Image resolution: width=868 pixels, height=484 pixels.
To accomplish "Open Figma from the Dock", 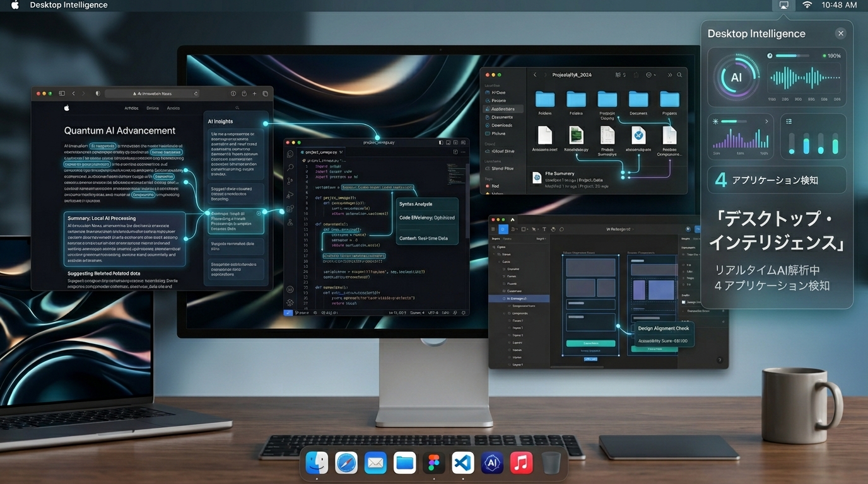I will [433, 463].
